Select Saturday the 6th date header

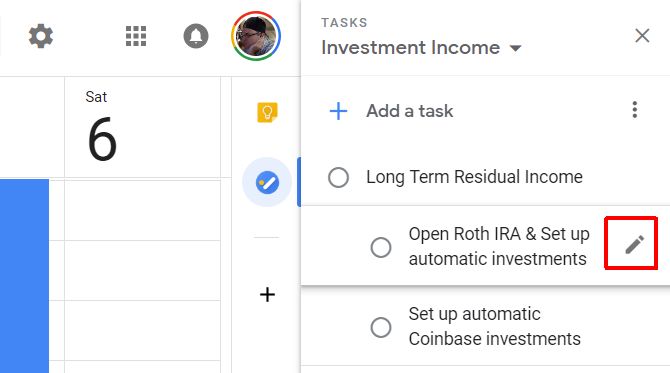(x=102, y=127)
